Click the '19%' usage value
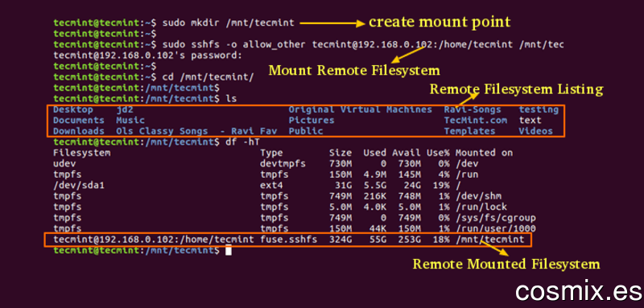644x308 pixels. coord(440,186)
